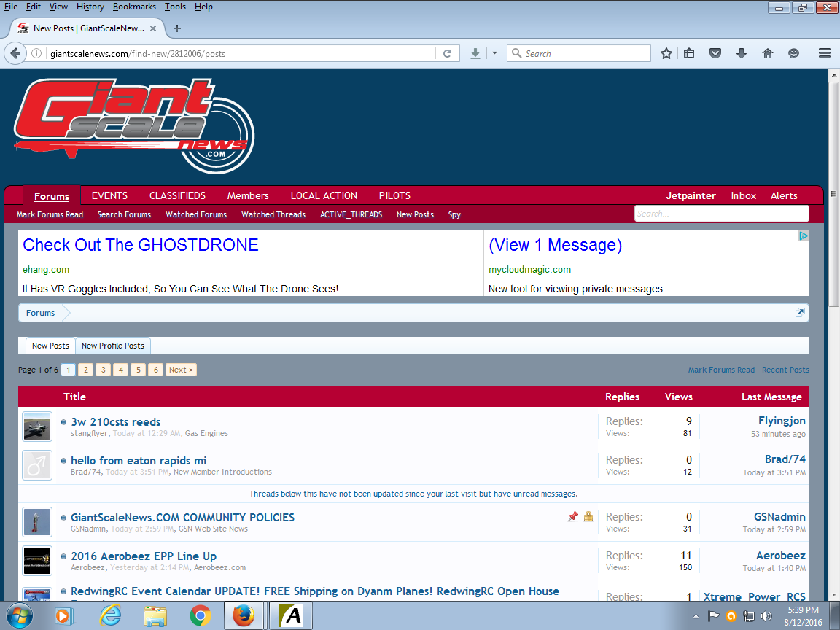
Task: Open the taskbar app with the A icon
Action: [291, 616]
